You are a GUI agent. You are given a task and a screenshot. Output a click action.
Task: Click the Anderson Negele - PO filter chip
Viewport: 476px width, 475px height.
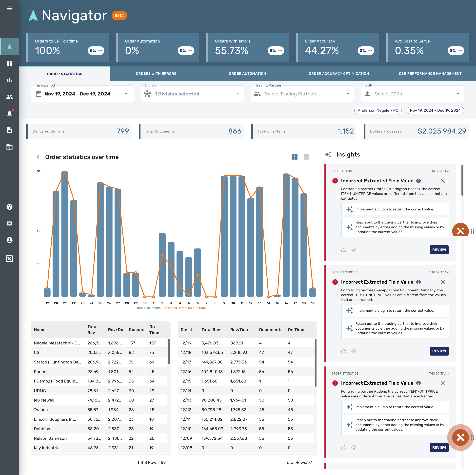tap(378, 110)
